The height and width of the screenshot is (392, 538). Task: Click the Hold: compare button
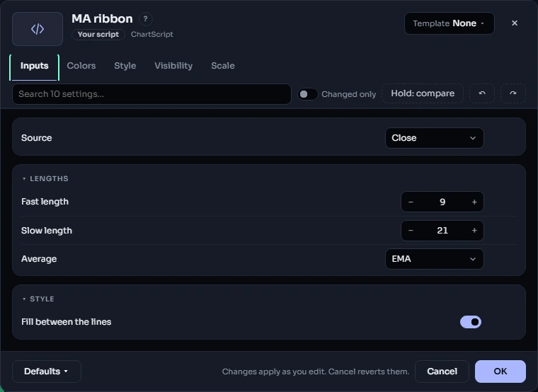(423, 93)
